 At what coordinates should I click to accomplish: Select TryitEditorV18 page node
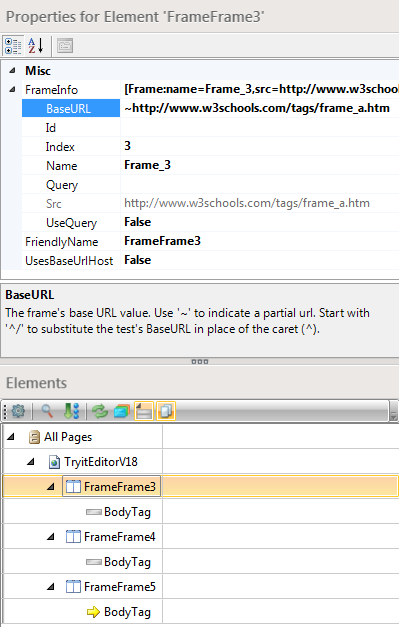101,462
